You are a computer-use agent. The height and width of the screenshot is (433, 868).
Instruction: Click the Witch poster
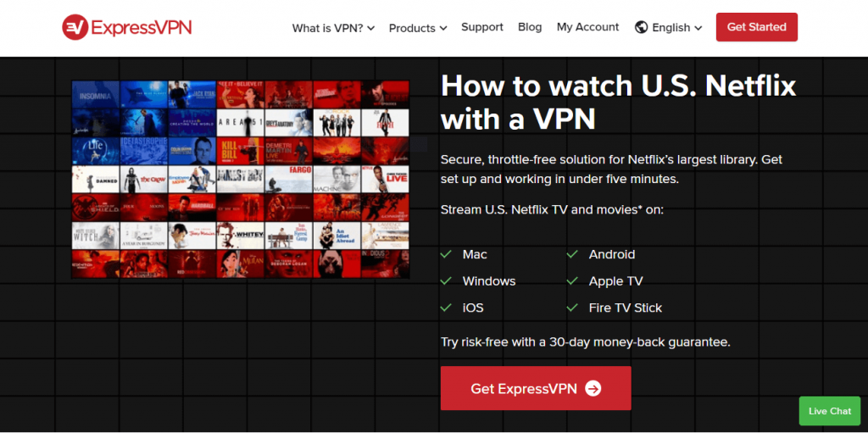click(95, 236)
